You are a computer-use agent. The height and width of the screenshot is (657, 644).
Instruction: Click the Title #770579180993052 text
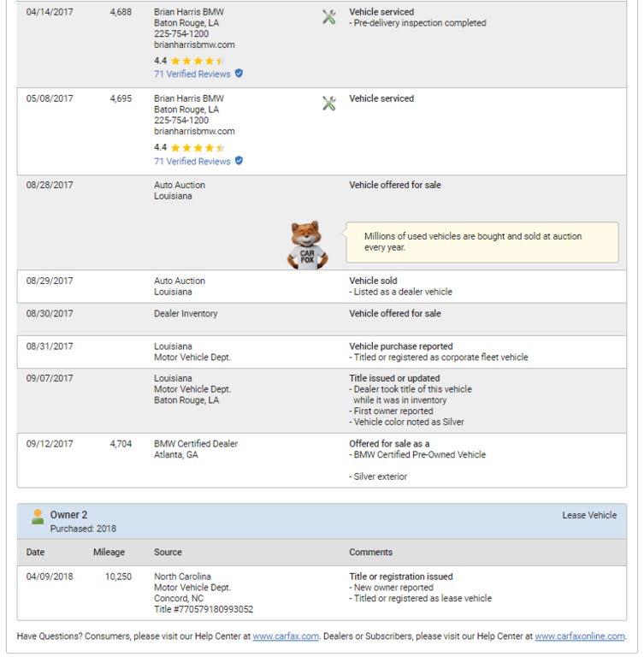(x=204, y=610)
